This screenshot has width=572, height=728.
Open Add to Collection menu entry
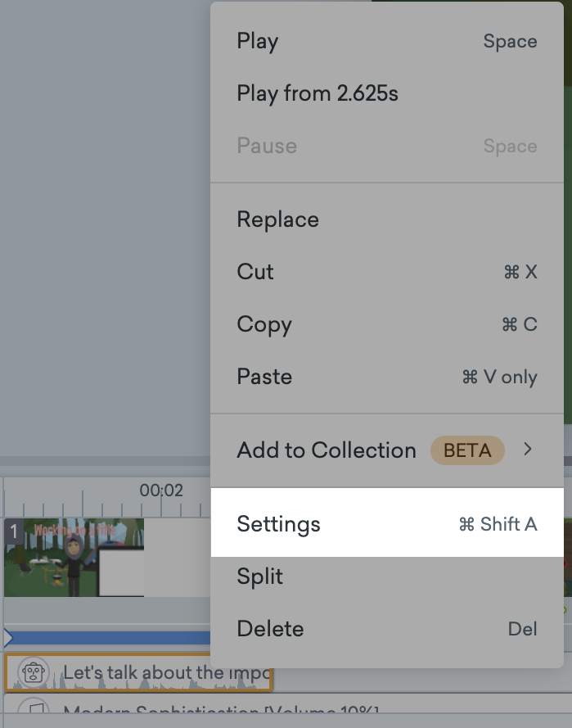coord(326,450)
